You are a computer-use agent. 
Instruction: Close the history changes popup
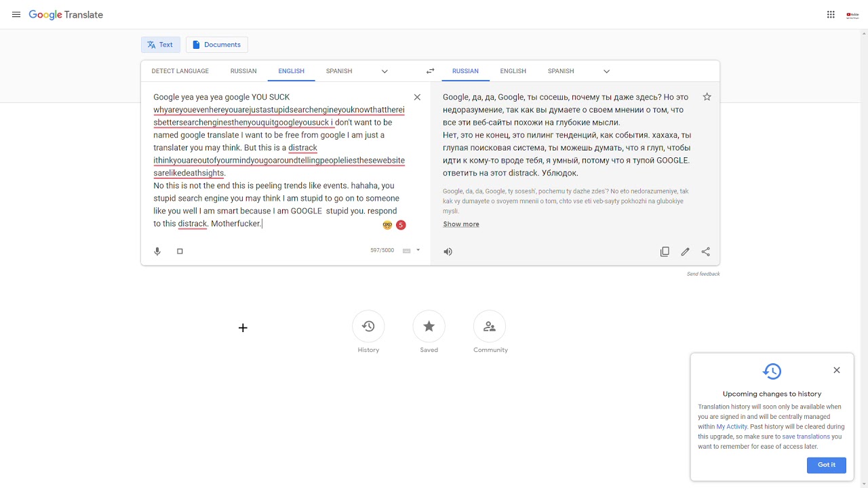pyautogui.click(x=837, y=370)
